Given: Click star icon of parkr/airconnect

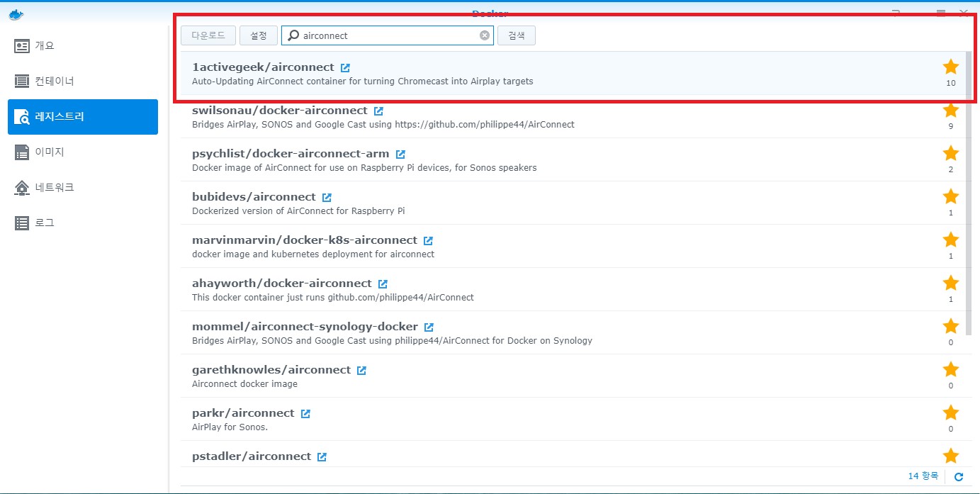Looking at the screenshot, I should click(951, 413).
